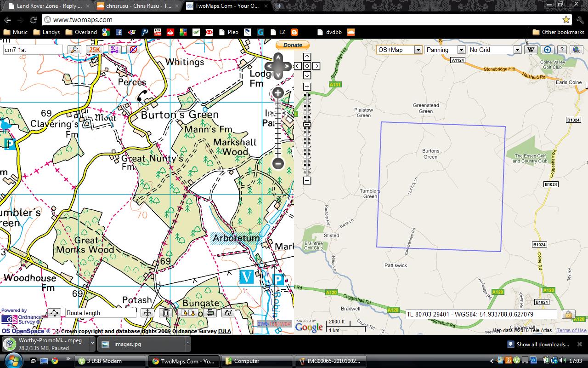Viewport: 588px width, 368px height.
Task: Open the EULA link
Action: point(225,331)
